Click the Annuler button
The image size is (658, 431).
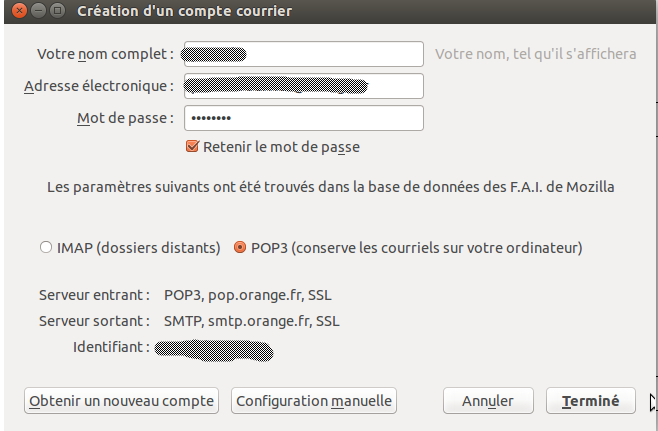[488, 401]
